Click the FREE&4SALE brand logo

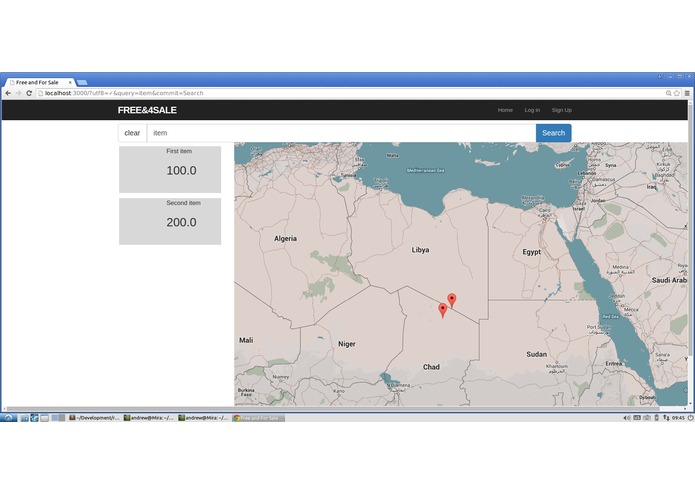point(147,110)
